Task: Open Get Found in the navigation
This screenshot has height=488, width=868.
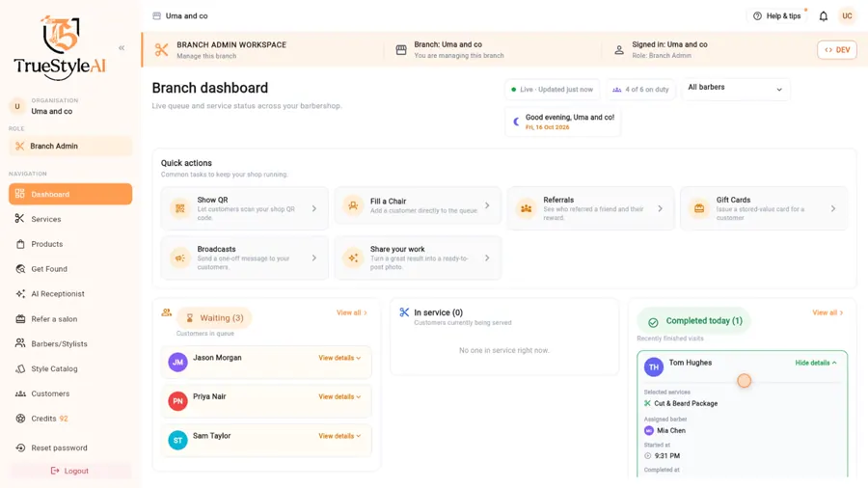Action: [x=70, y=269]
